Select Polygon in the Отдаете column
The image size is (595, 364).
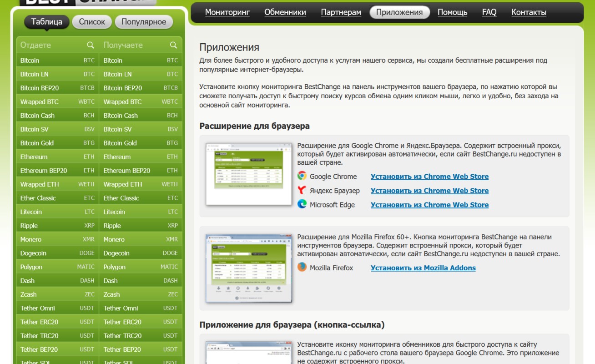click(57, 267)
